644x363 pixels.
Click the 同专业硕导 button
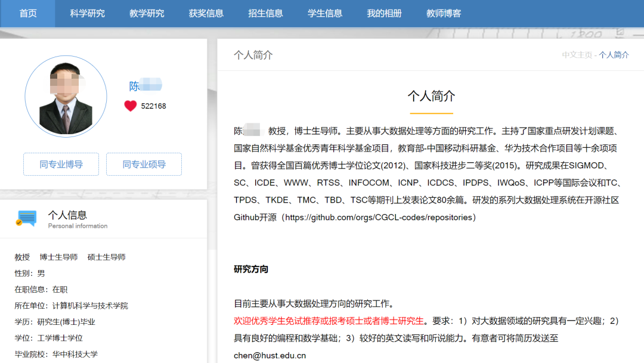click(x=144, y=165)
